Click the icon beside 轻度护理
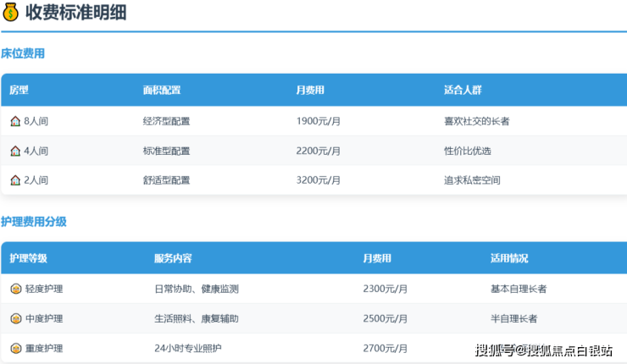627x364 pixels. [15, 289]
